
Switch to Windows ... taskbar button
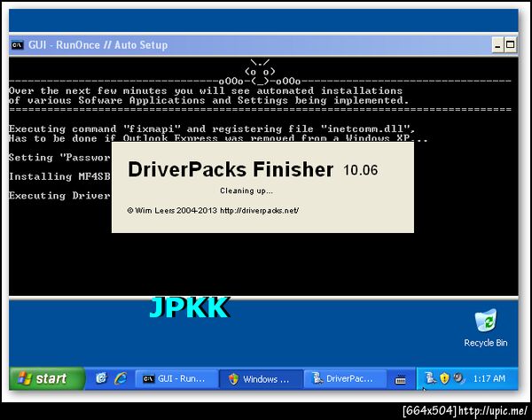click(x=261, y=378)
